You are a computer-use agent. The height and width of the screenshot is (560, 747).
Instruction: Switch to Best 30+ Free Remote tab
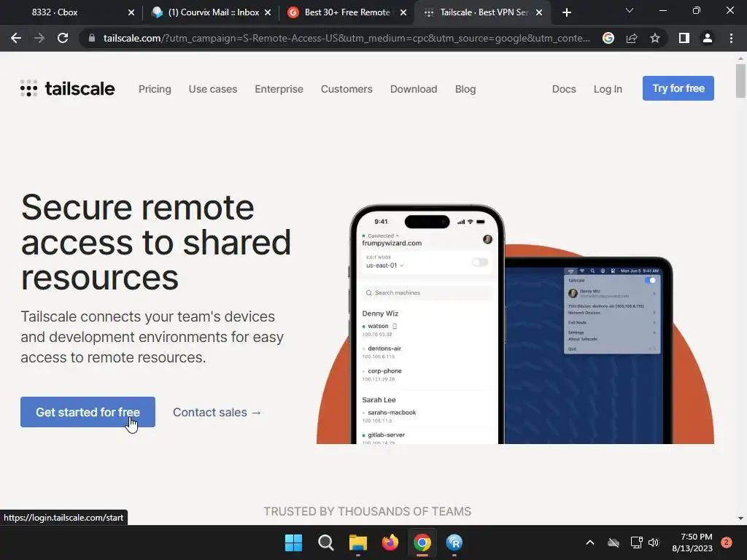(x=345, y=12)
